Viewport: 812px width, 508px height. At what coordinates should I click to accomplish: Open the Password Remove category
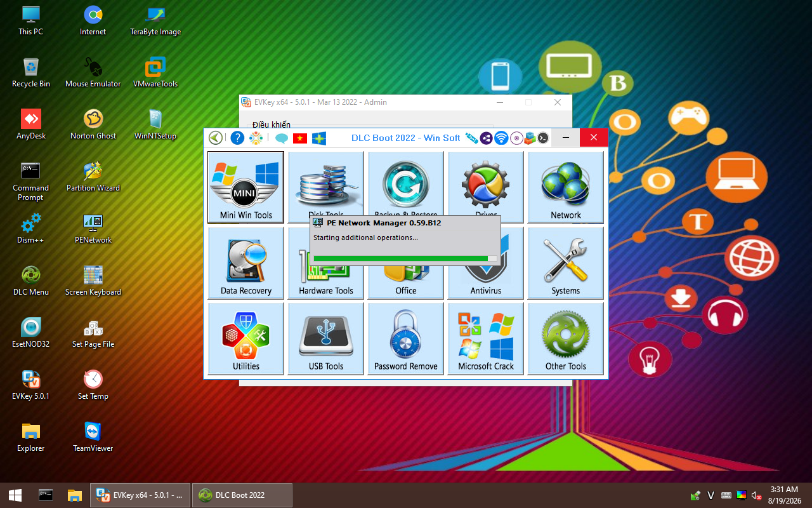pos(405,338)
